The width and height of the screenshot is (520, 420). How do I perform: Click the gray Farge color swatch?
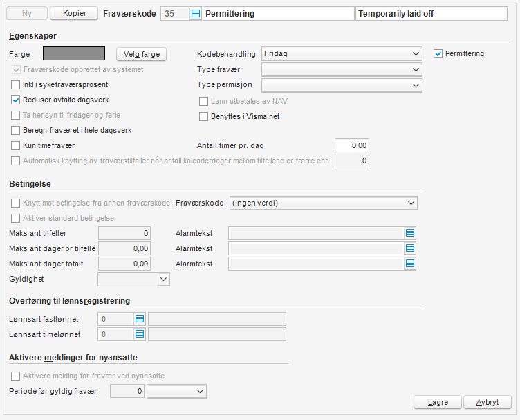(x=74, y=53)
